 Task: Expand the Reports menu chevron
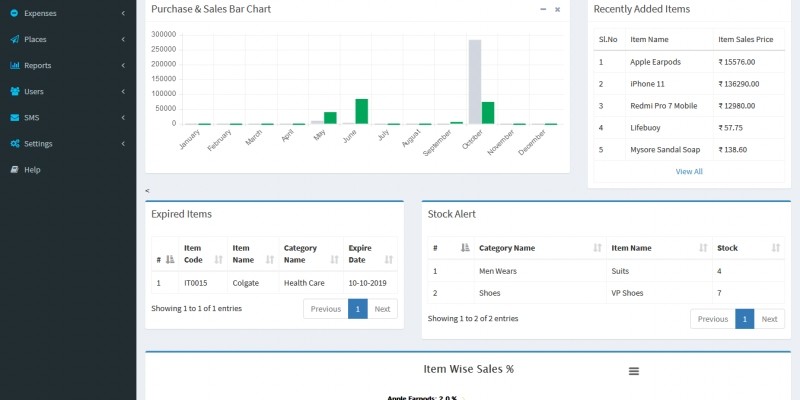click(x=123, y=65)
